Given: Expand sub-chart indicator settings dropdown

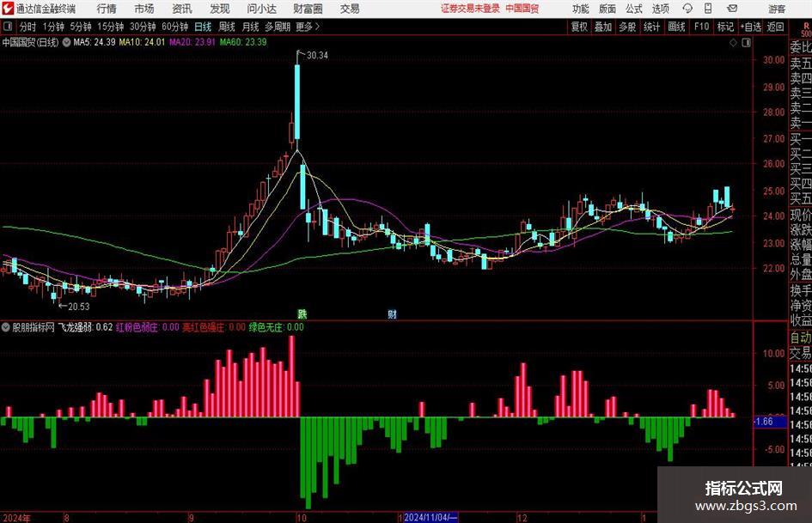Looking at the screenshot, I should [x=6, y=327].
